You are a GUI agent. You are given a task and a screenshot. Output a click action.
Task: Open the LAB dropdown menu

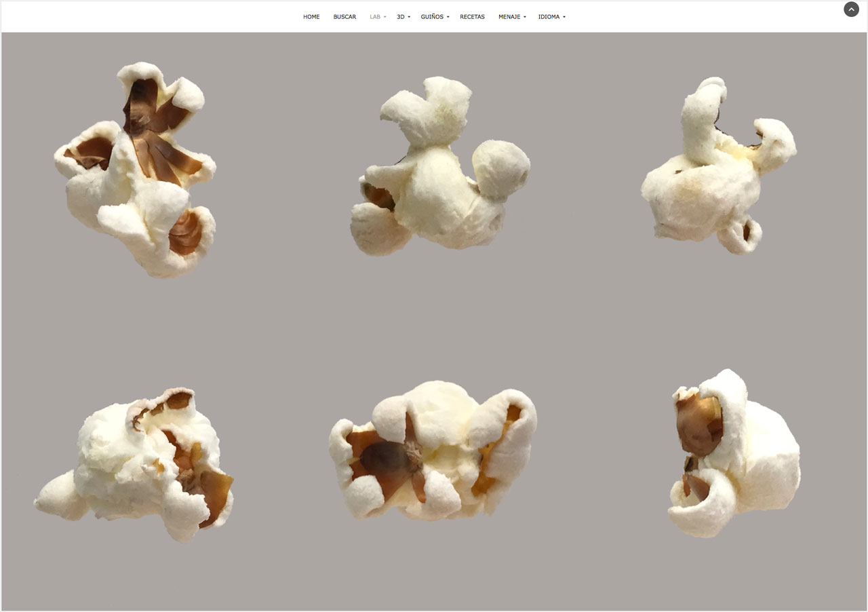coord(378,17)
